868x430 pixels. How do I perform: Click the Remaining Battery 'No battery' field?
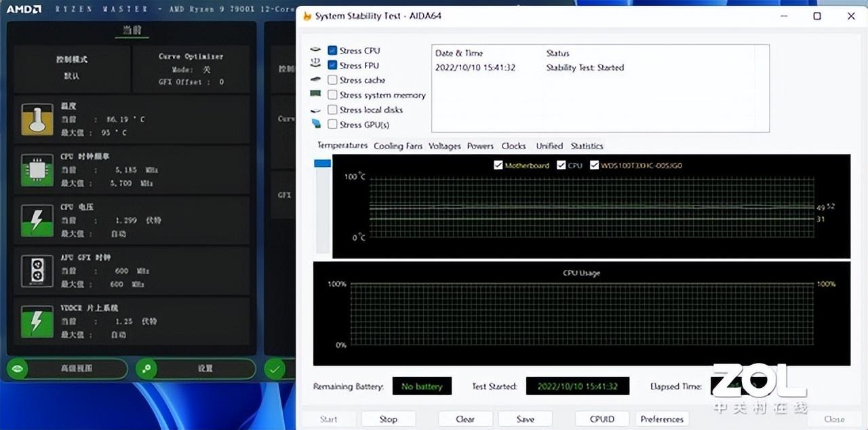click(x=422, y=387)
